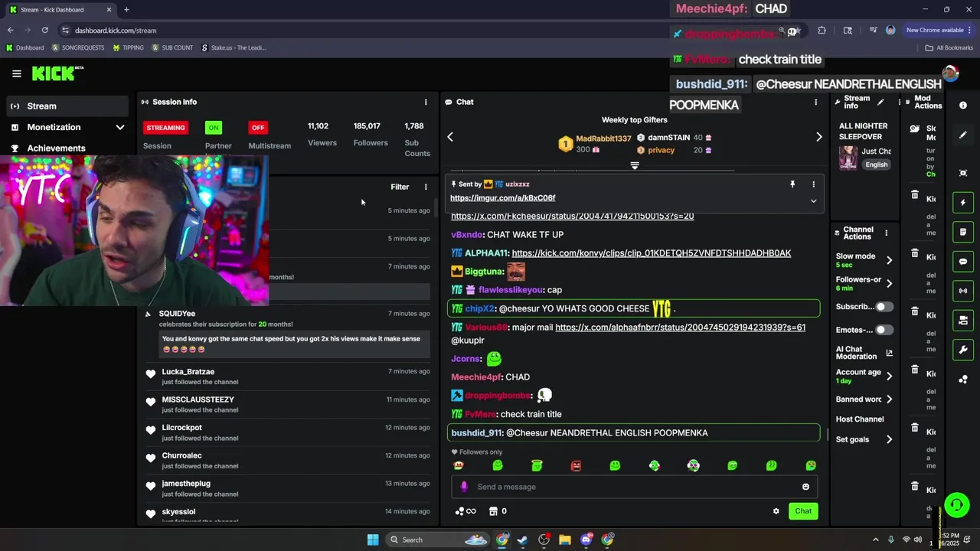Open the Achievements sidebar item
Image resolution: width=980 pixels, height=551 pixels.
pyautogui.click(x=56, y=148)
